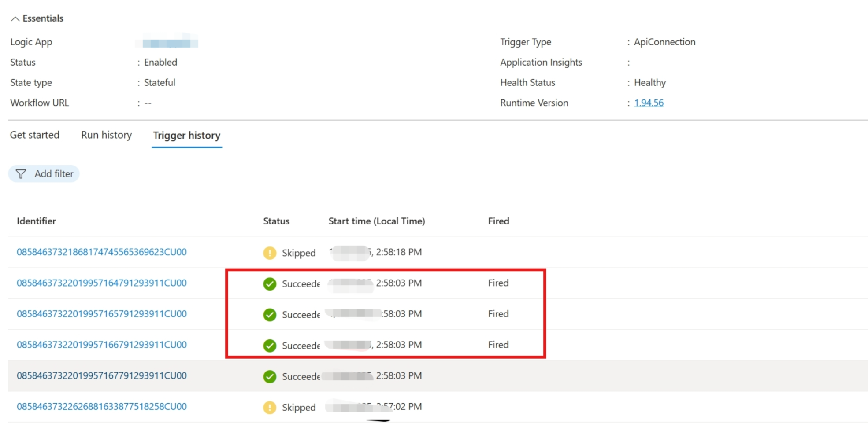Open trigger identifier containing 7166791293911
The height and width of the screenshot is (423, 868).
[101, 345]
